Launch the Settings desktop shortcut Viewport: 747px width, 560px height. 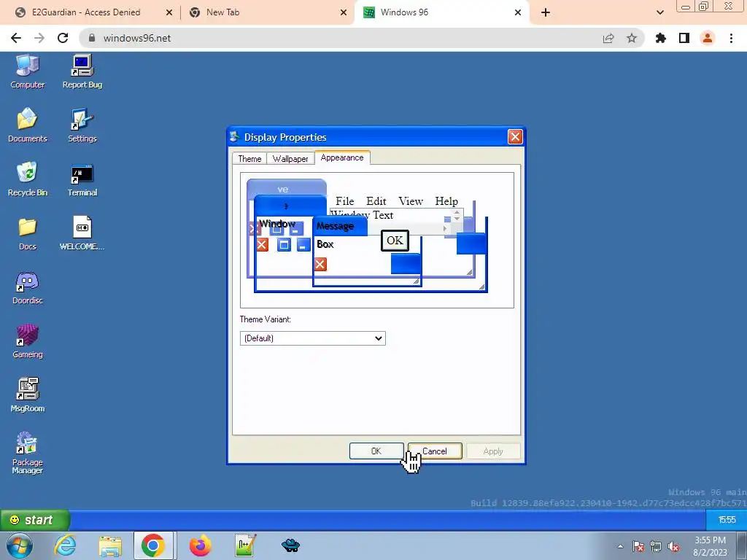(82, 125)
